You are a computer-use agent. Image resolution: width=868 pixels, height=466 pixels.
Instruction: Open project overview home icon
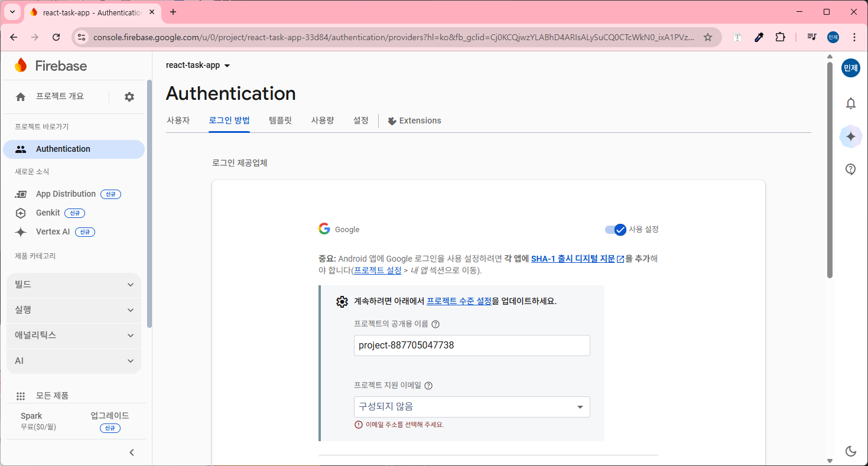tap(21, 97)
